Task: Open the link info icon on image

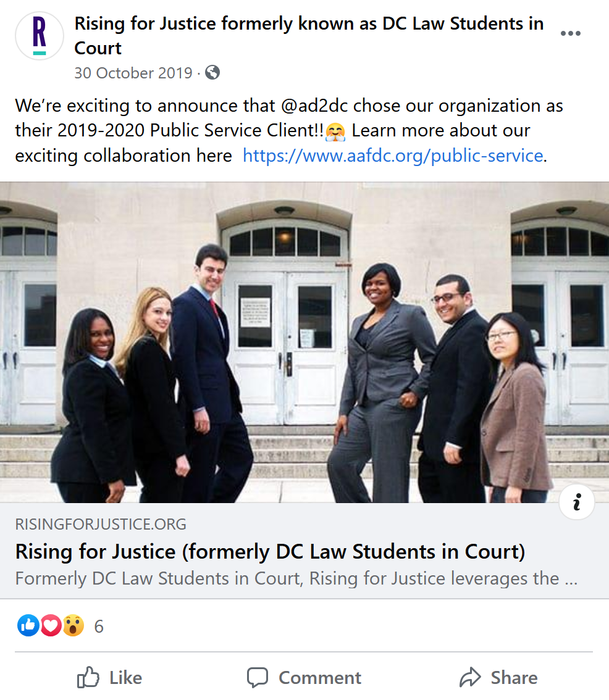Action: pyautogui.click(x=577, y=502)
